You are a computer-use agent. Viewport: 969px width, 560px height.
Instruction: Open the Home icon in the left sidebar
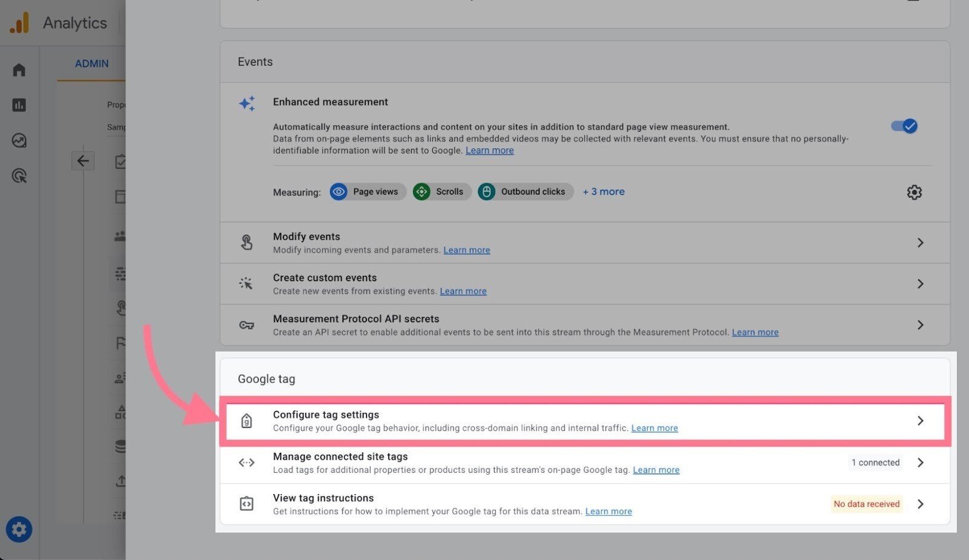pos(19,69)
